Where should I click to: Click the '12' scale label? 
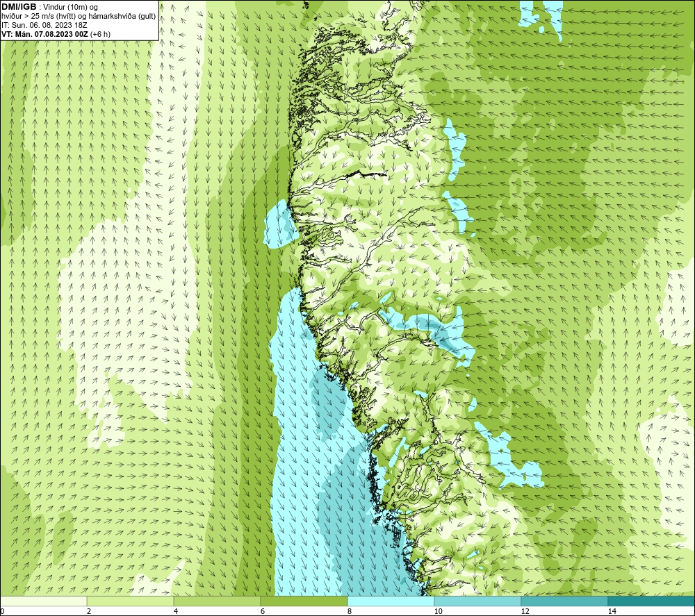525,611
